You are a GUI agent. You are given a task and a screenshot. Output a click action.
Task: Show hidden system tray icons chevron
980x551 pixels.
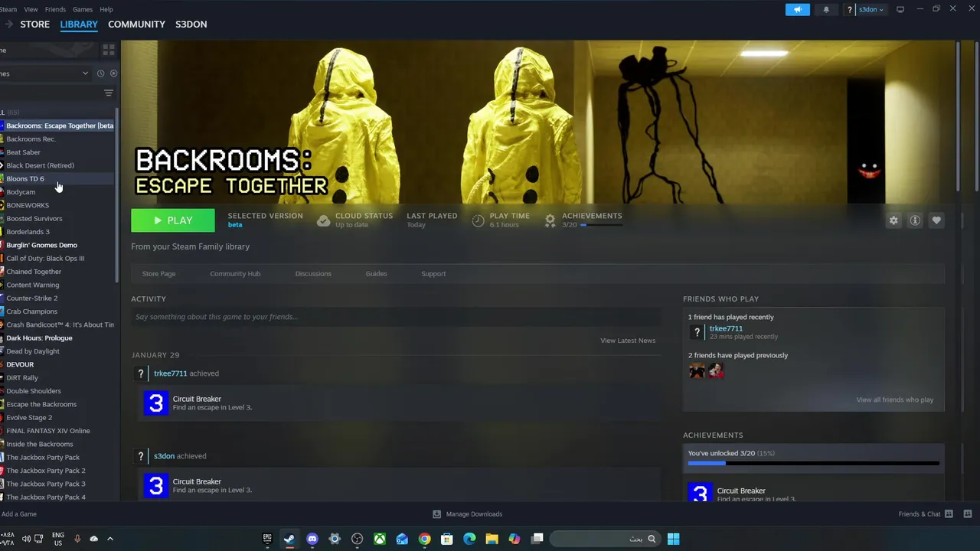click(x=109, y=539)
